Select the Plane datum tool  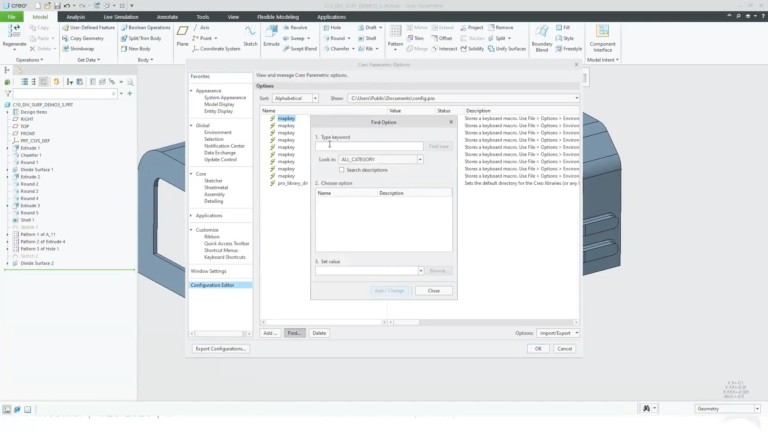click(x=182, y=32)
